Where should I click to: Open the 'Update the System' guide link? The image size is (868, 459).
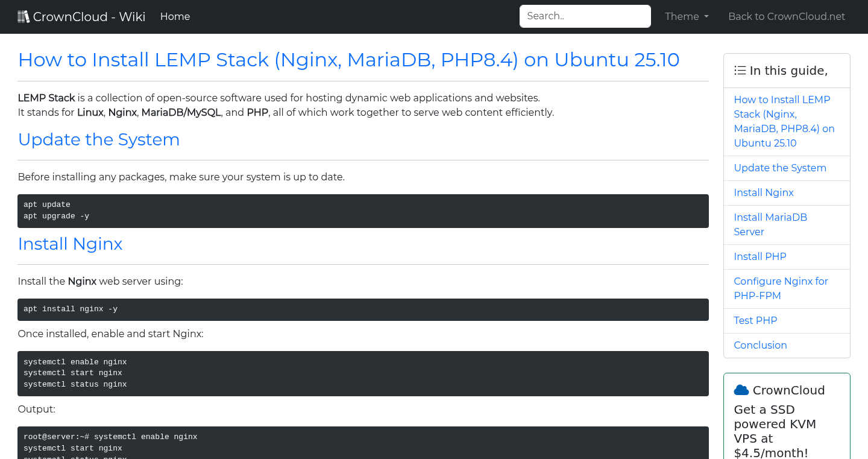tap(780, 168)
